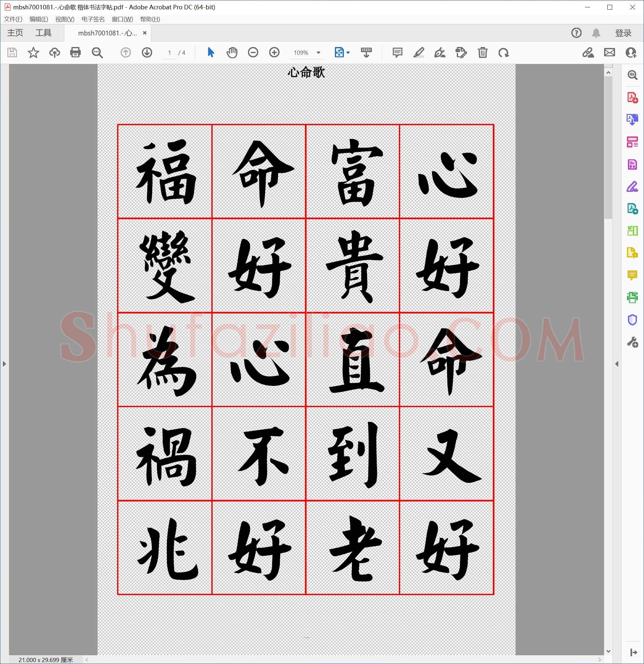644x664 pixels.
Task: Select the mbsh7001081 document tab
Action: click(x=107, y=33)
